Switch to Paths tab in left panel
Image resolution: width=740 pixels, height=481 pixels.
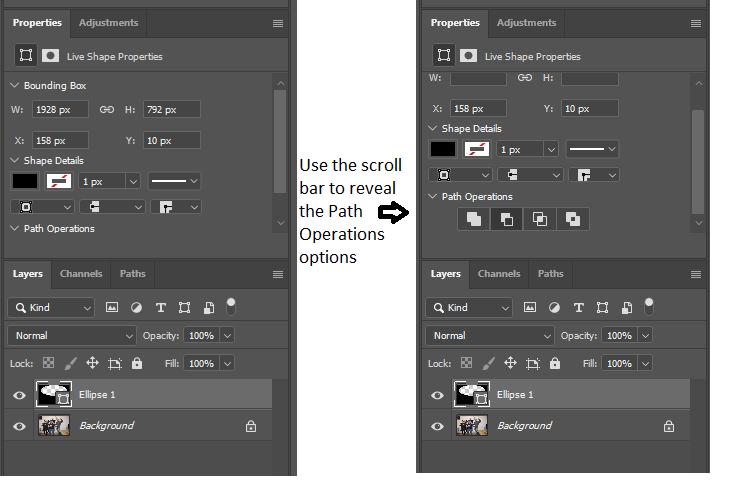tap(133, 274)
